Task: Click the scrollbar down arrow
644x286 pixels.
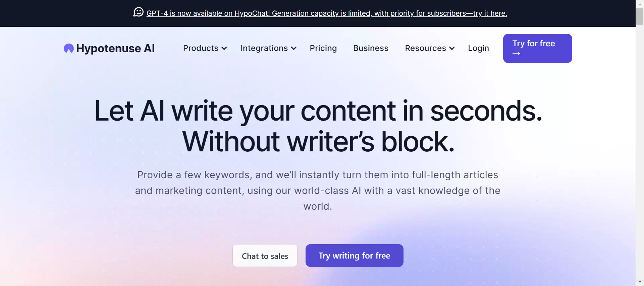Action: (640, 282)
